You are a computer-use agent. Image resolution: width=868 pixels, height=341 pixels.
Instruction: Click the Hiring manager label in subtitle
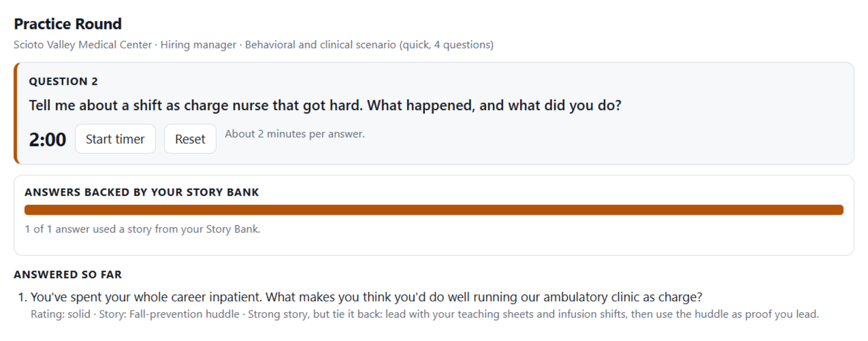pos(199,44)
